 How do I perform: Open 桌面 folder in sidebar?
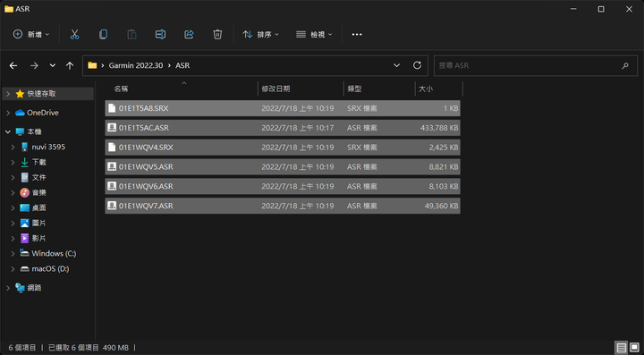39,208
